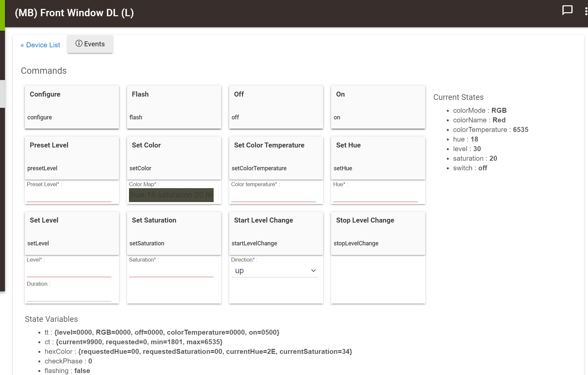
Task: Expand the Direction dropdown showing up
Action: point(274,271)
